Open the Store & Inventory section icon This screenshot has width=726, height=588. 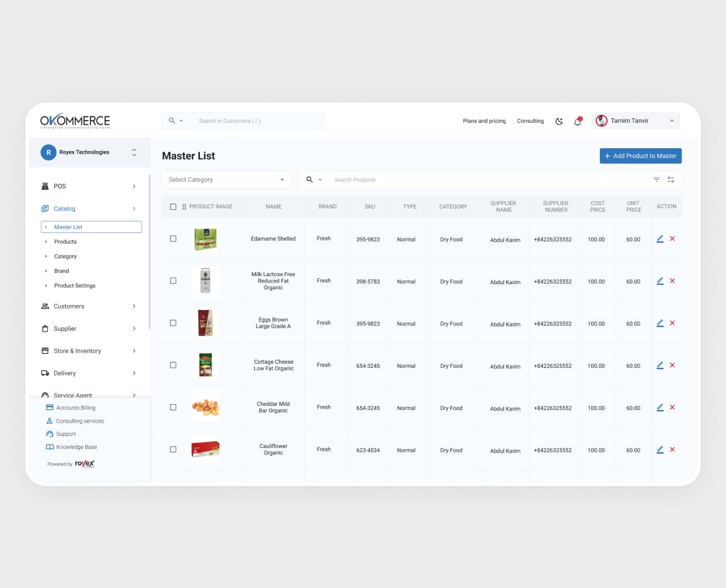46,350
